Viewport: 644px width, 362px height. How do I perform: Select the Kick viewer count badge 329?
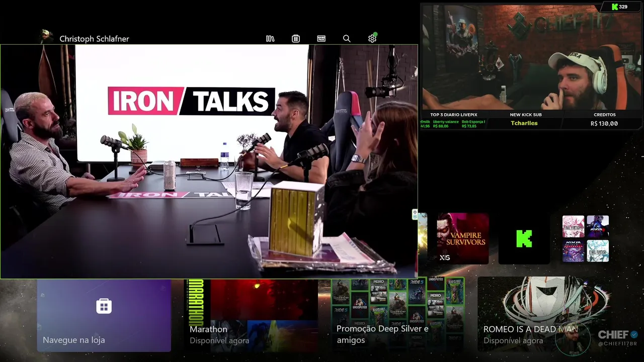pos(619,7)
